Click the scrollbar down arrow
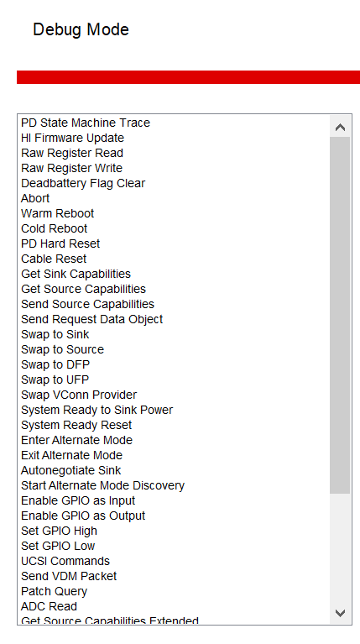360x644 pixels. pyautogui.click(x=340, y=613)
